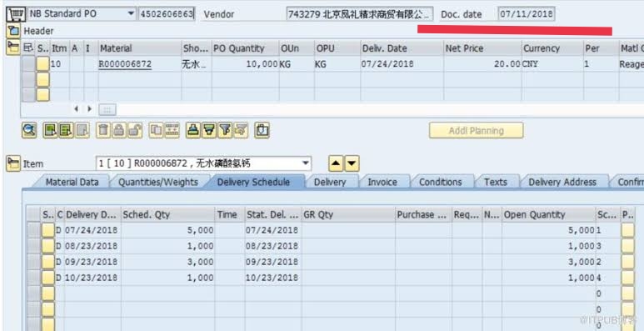Click the Sched. Qty cell showing 3,000
Screen dimensions: 644x331
point(167,262)
